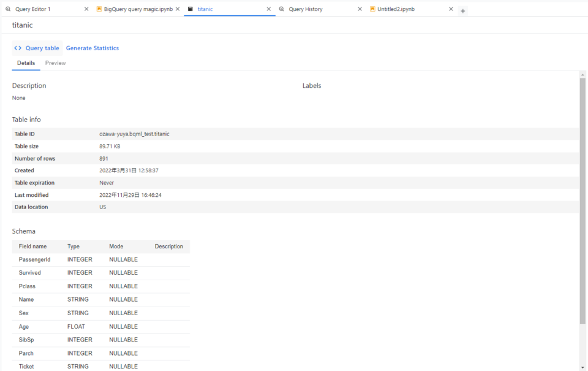Switch to the Preview tab
This screenshot has width=588, height=371.
point(55,63)
